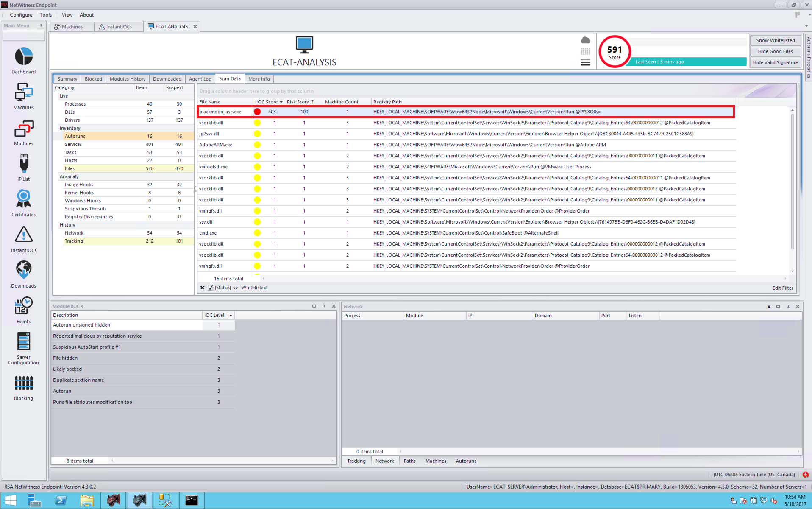Sort by the IOC Level column arrow
812x509 pixels.
click(231, 315)
